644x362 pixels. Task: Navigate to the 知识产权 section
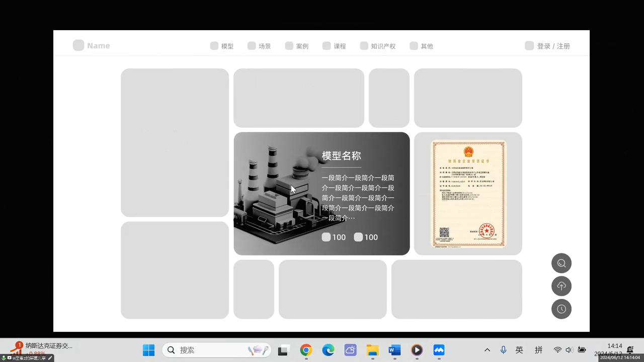click(x=378, y=46)
